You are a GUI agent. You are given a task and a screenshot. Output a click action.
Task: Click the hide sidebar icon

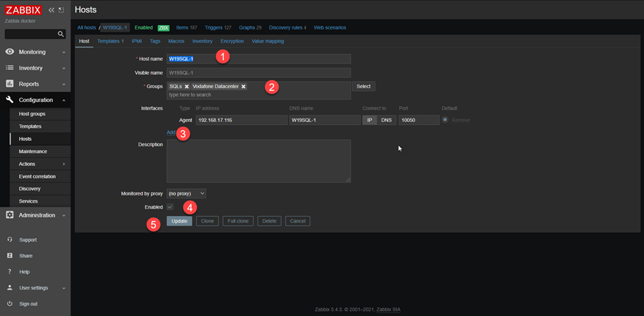tap(61, 10)
